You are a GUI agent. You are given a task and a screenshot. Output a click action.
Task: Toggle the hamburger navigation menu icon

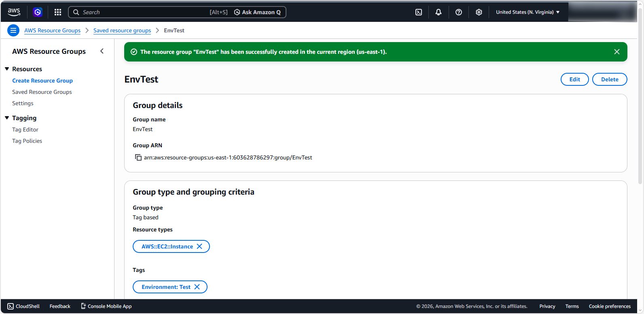(x=13, y=30)
